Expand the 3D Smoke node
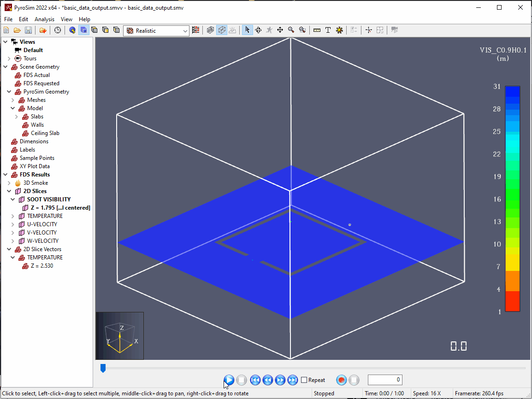This screenshot has width=532, height=399. coord(9,183)
